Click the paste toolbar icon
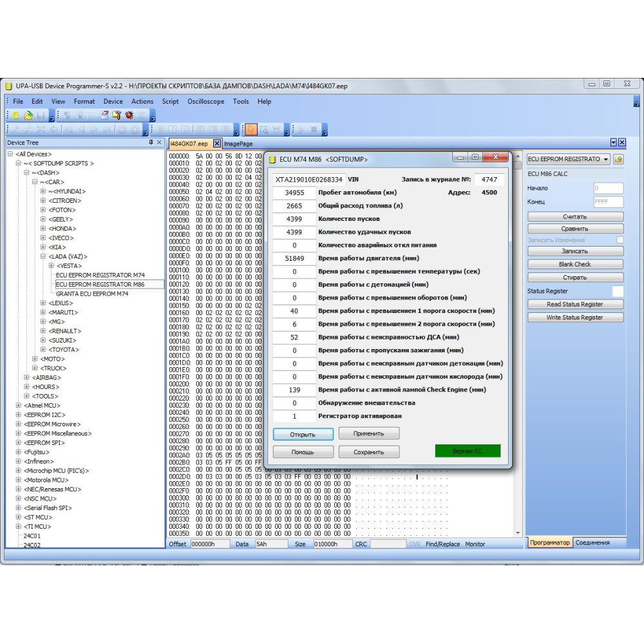Viewport: 644px width, 644px height. pos(79,115)
